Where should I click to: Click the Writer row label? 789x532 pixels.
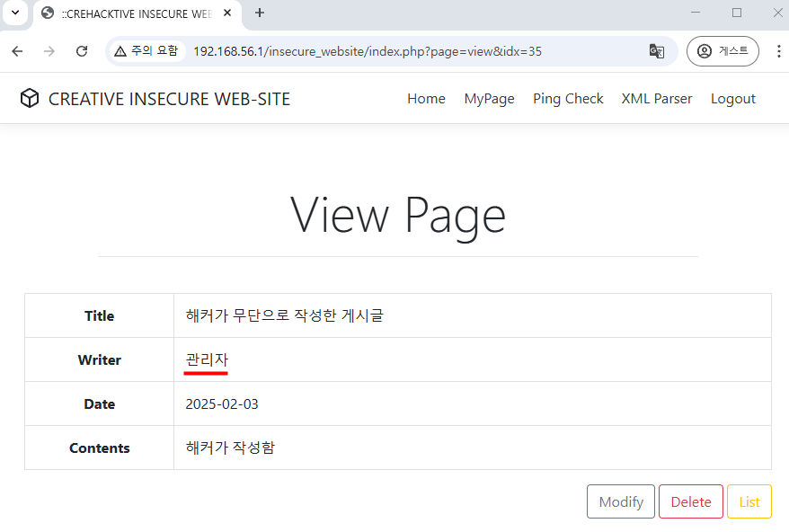(x=99, y=359)
